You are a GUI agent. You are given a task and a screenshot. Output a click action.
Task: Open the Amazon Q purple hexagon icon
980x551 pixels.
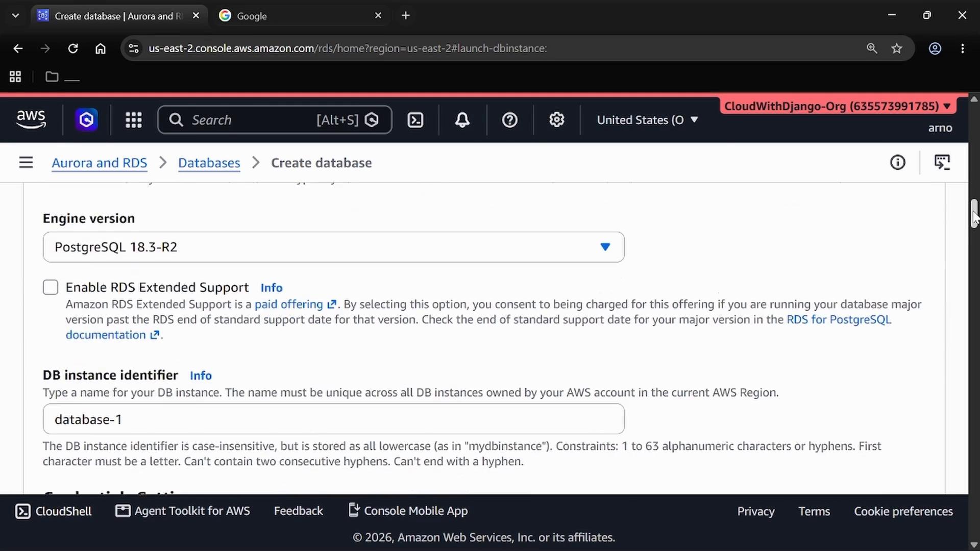coord(86,120)
